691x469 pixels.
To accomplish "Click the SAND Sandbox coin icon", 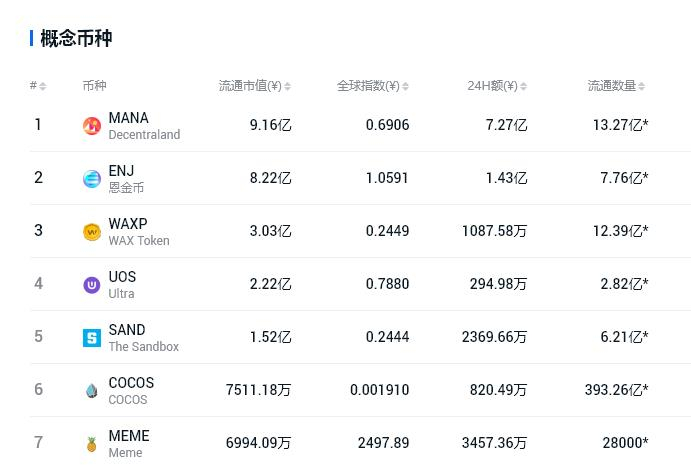I will (x=92, y=338).
